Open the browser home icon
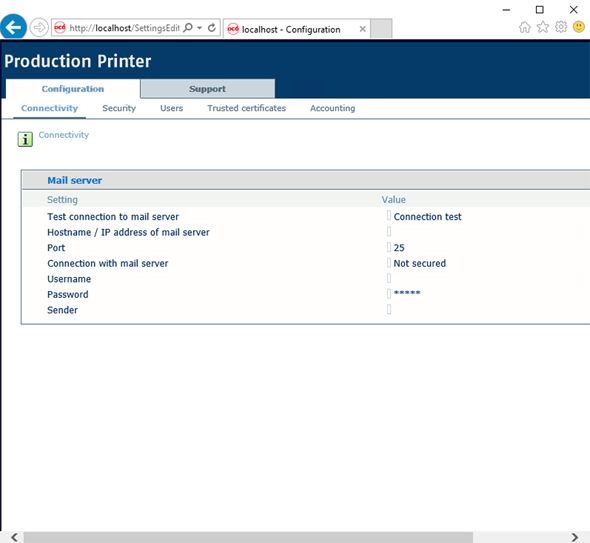590x543 pixels. 525,27
